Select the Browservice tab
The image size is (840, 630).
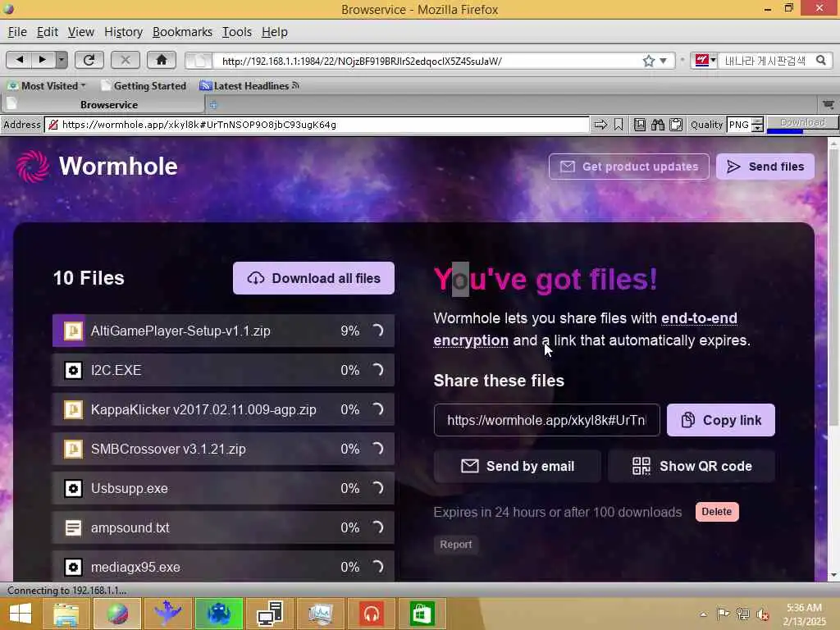103,104
